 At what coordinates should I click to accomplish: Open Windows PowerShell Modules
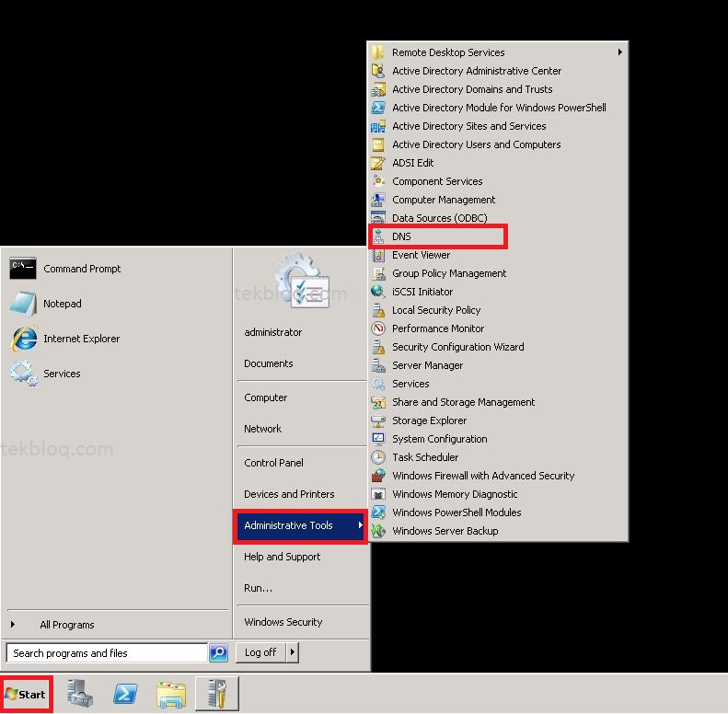456,512
